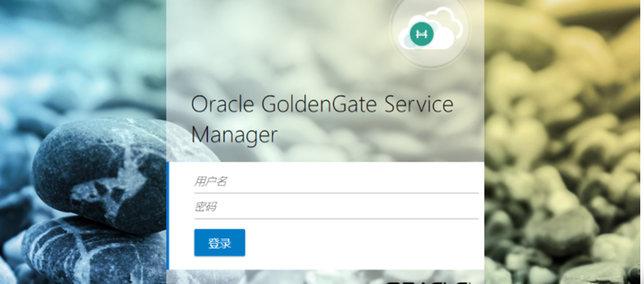
Task: Click the 用户名 username input field
Action: pyautogui.click(x=336, y=182)
